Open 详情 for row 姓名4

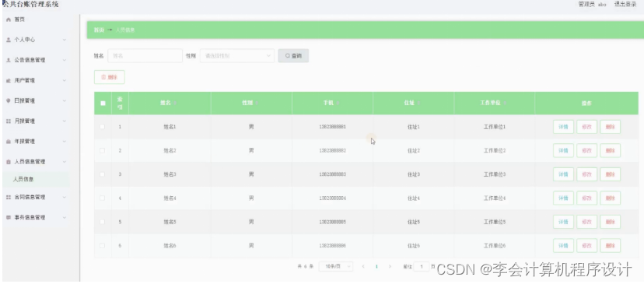point(563,198)
